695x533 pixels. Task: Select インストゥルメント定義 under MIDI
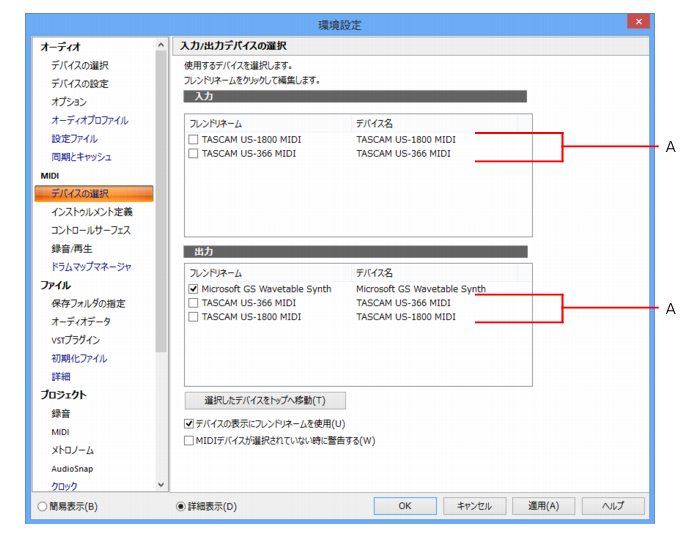click(x=92, y=212)
